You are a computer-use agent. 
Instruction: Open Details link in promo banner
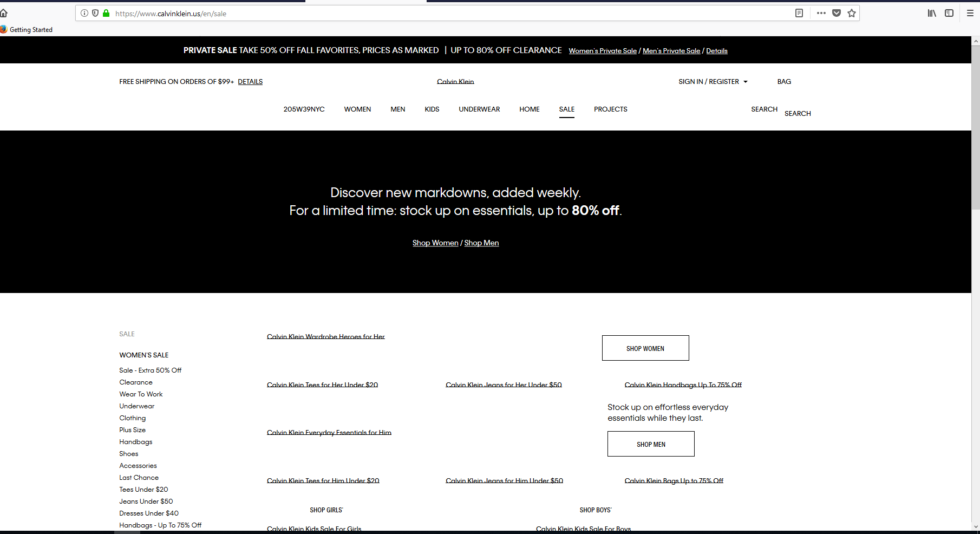pyautogui.click(x=717, y=51)
